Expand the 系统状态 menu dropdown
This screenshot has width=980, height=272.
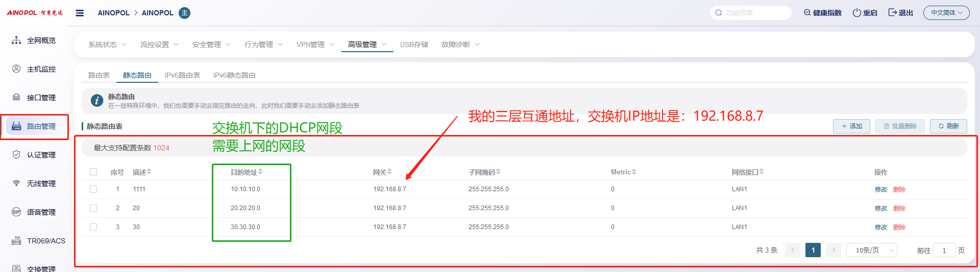(x=107, y=44)
